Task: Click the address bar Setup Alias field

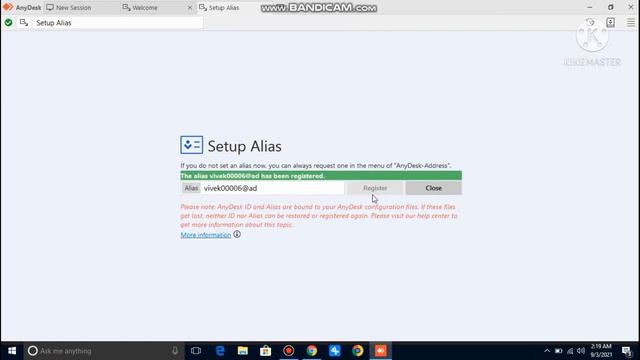Action: pyautogui.click(x=118, y=23)
